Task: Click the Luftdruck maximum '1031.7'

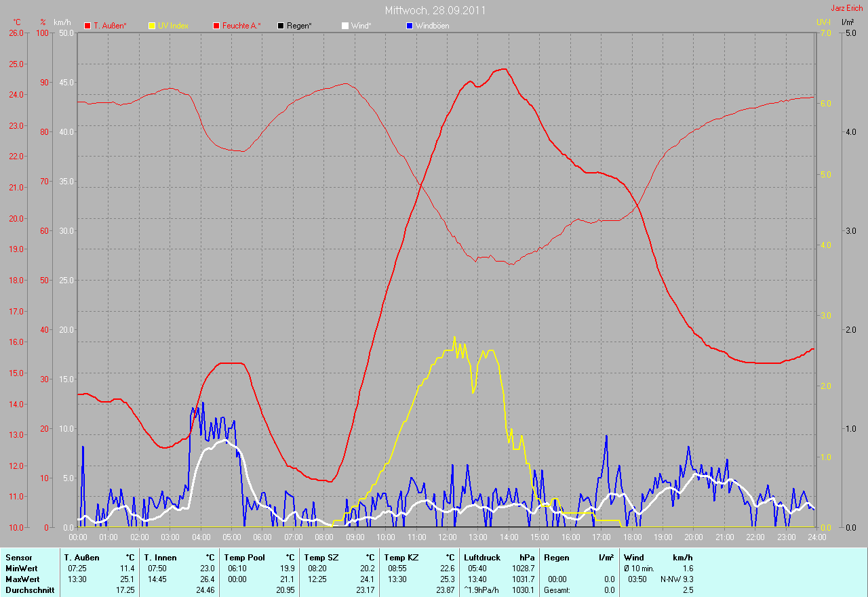Action: [524, 579]
